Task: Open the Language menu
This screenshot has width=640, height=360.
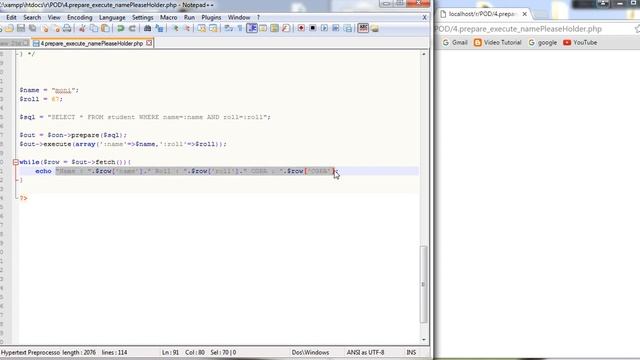Action: pyautogui.click(x=112, y=18)
